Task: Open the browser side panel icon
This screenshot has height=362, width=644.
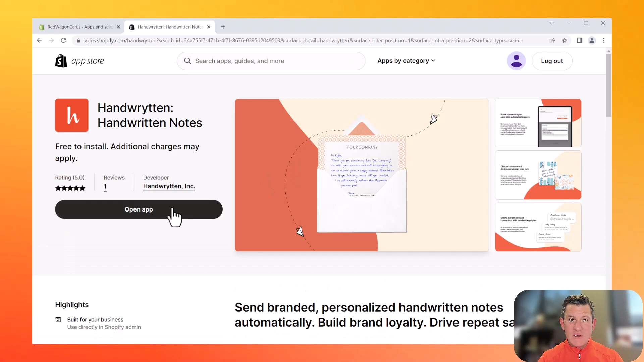Action: click(x=579, y=40)
